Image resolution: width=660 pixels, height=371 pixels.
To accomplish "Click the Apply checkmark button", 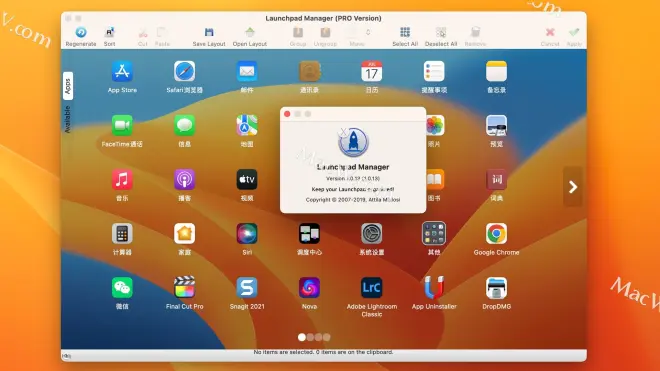I will pos(574,32).
